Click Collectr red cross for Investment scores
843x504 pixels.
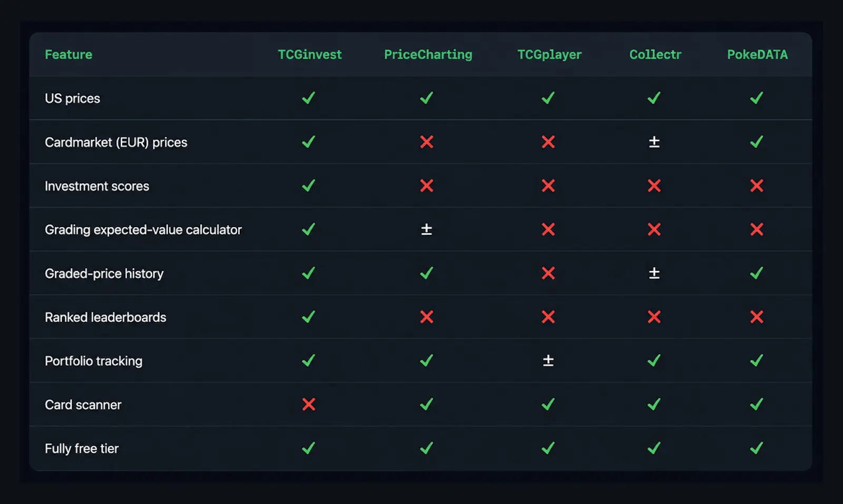pyautogui.click(x=654, y=185)
